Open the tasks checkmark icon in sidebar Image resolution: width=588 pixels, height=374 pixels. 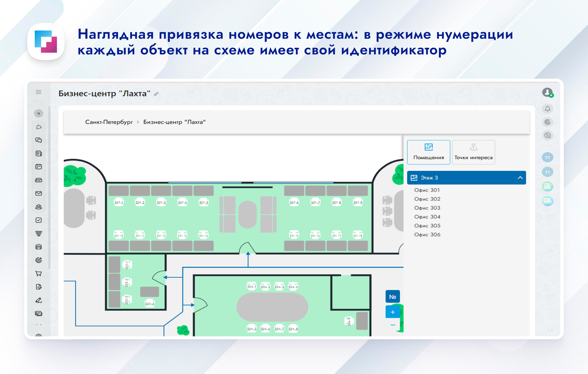click(39, 220)
